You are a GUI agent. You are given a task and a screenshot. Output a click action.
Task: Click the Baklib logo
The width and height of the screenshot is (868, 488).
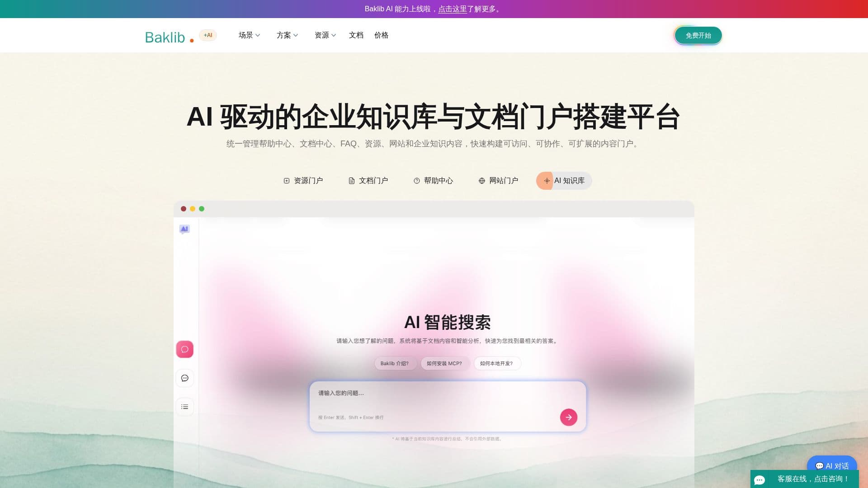pyautogui.click(x=170, y=37)
